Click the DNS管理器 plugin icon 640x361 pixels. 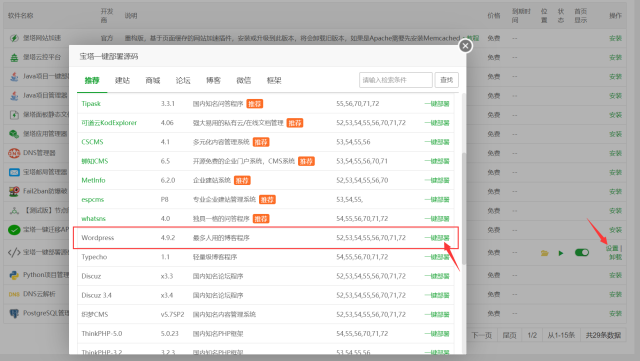[x=14, y=153]
